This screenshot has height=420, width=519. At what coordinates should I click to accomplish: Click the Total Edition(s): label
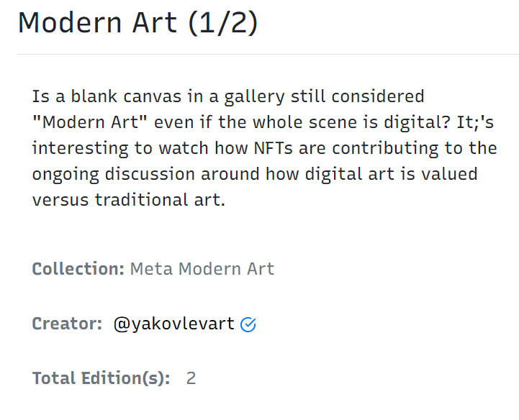coord(101,378)
